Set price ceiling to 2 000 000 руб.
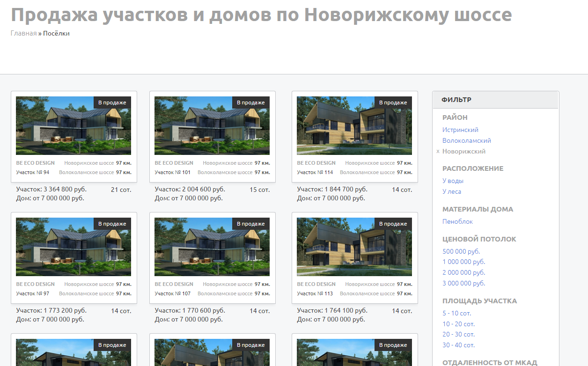The width and height of the screenshot is (588, 366). click(x=463, y=272)
